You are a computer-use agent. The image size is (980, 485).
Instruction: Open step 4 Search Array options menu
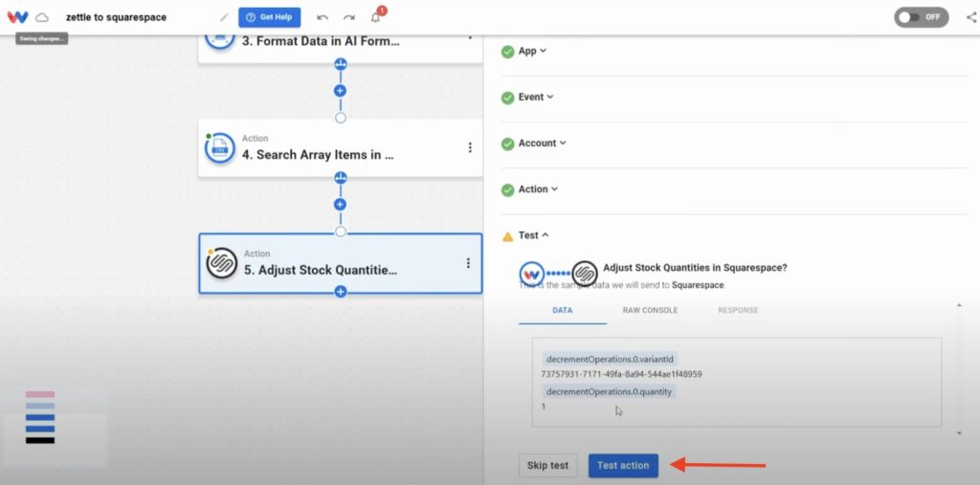[x=470, y=147]
